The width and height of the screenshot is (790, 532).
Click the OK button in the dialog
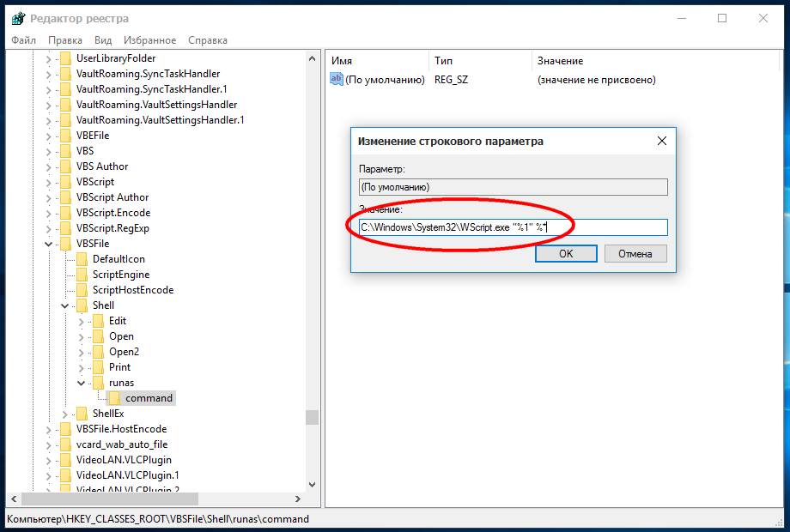(x=566, y=254)
